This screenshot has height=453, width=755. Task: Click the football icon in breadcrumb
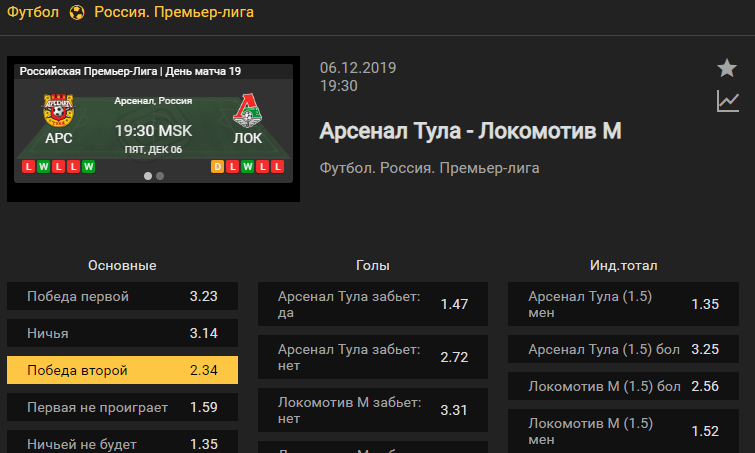click(x=77, y=12)
